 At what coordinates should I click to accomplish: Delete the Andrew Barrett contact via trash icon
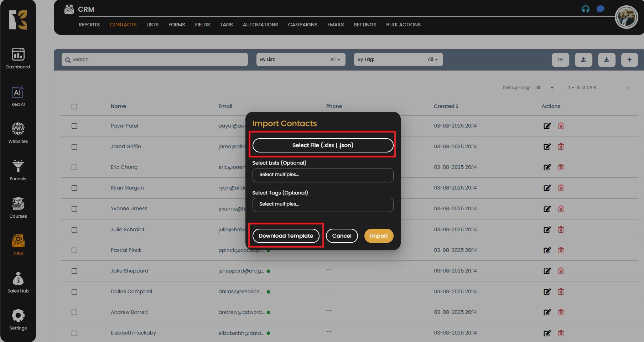click(x=561, y=312)
